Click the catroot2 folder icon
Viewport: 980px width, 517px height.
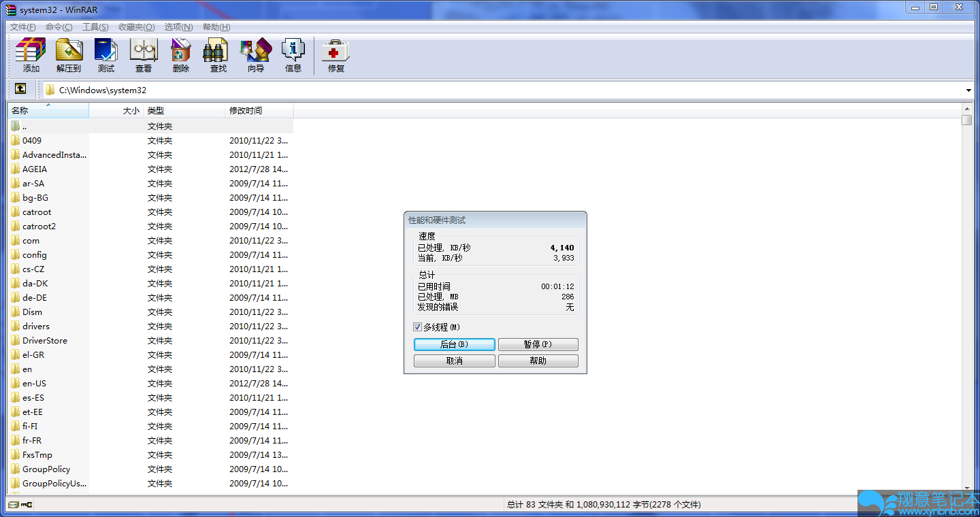[x=16, y=226]
